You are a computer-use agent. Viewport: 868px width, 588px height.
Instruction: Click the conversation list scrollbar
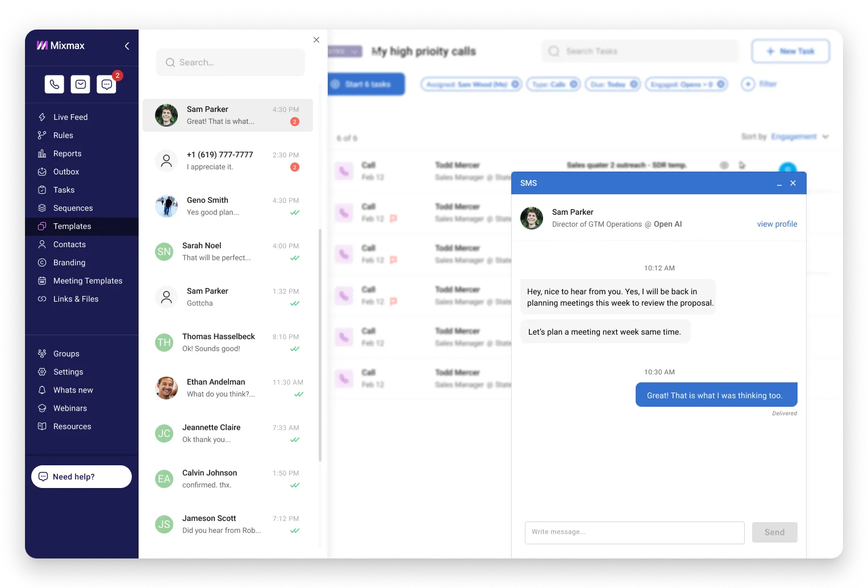[x=320, y=345]
